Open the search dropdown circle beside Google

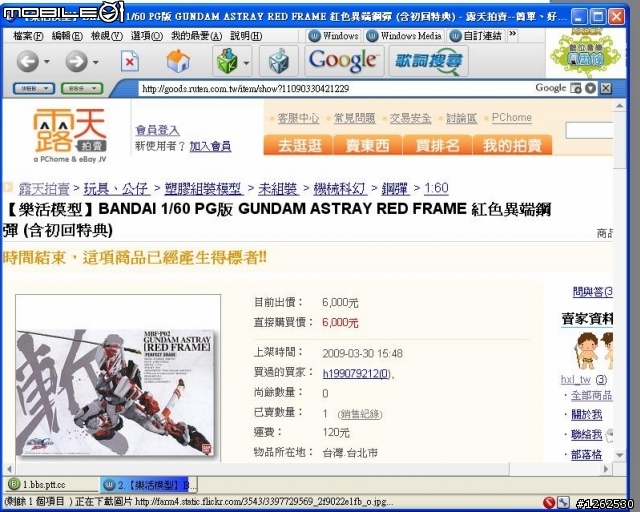590,88
